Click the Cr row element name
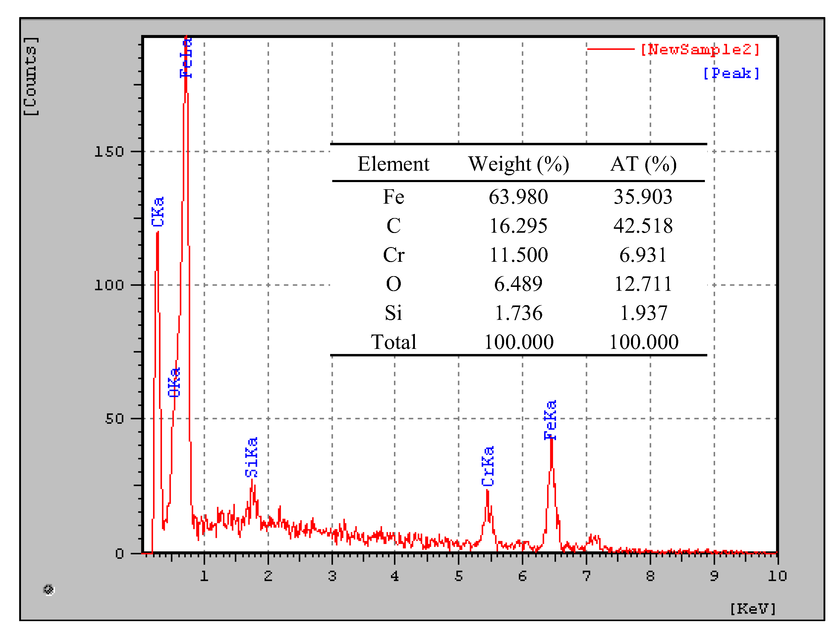 (x=393, y=255)
